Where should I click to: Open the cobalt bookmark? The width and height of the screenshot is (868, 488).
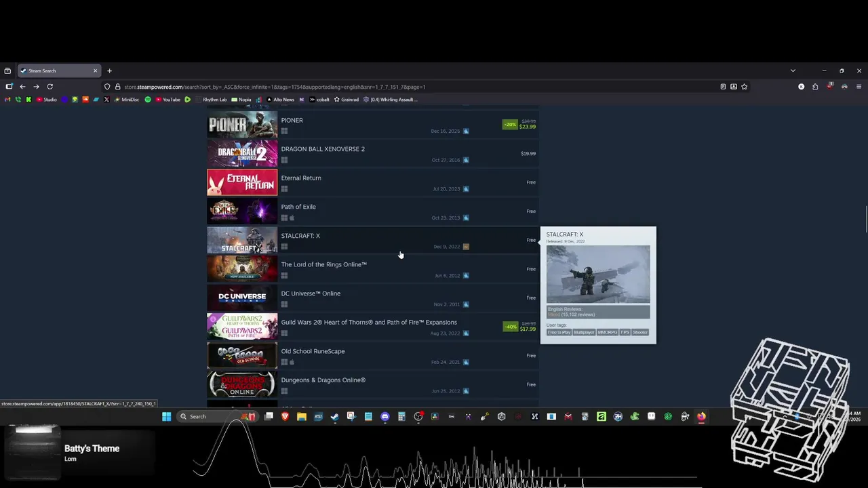319,100
